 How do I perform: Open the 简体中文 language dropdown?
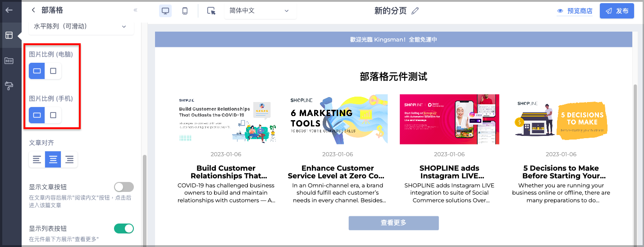pos(260,11)
